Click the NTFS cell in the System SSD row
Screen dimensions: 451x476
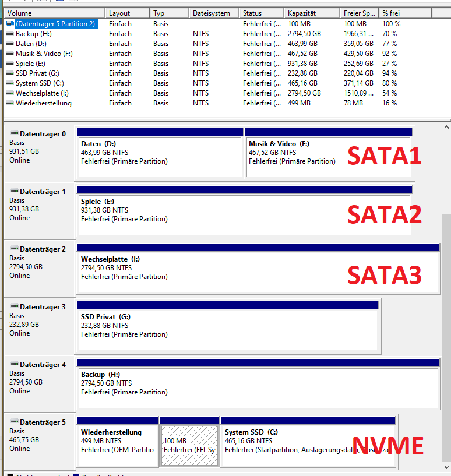click(201, 83)
